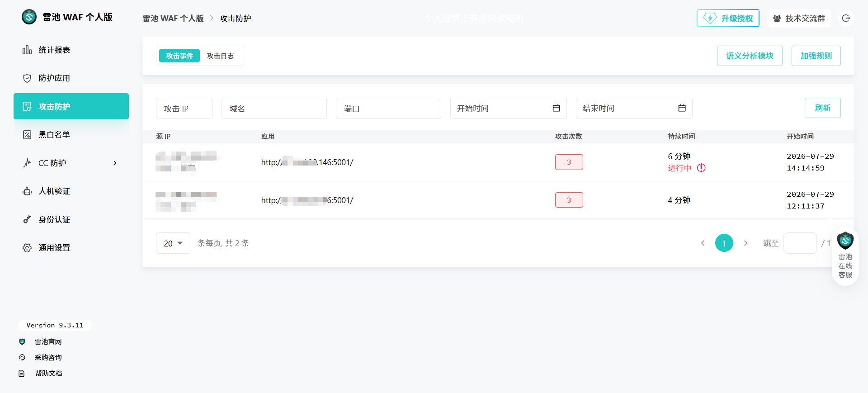Click the 升级授权 button
The height and width of the screenshot is (393, 868).
728,18
